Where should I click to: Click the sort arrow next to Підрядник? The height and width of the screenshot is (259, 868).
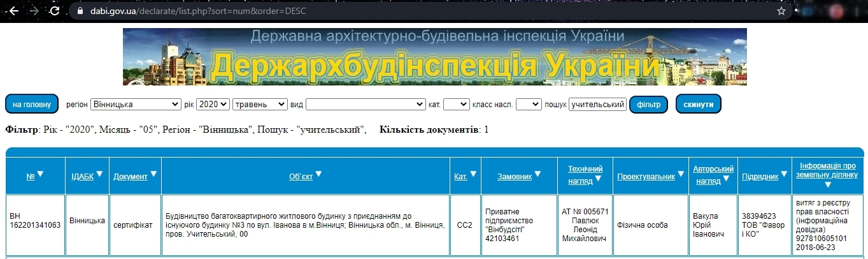point(785,174)
